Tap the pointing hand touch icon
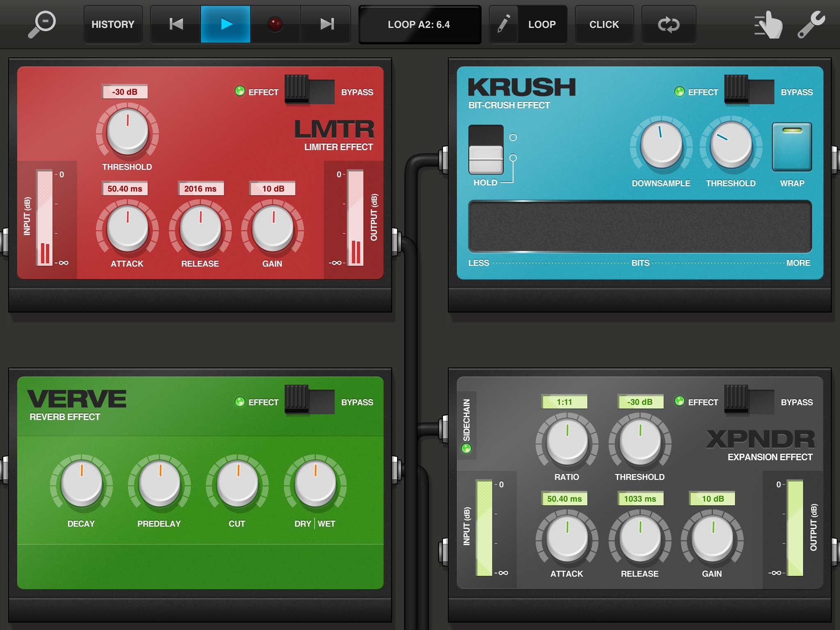Viewport: 840px width, 630px height. click(x=769, y=25)
